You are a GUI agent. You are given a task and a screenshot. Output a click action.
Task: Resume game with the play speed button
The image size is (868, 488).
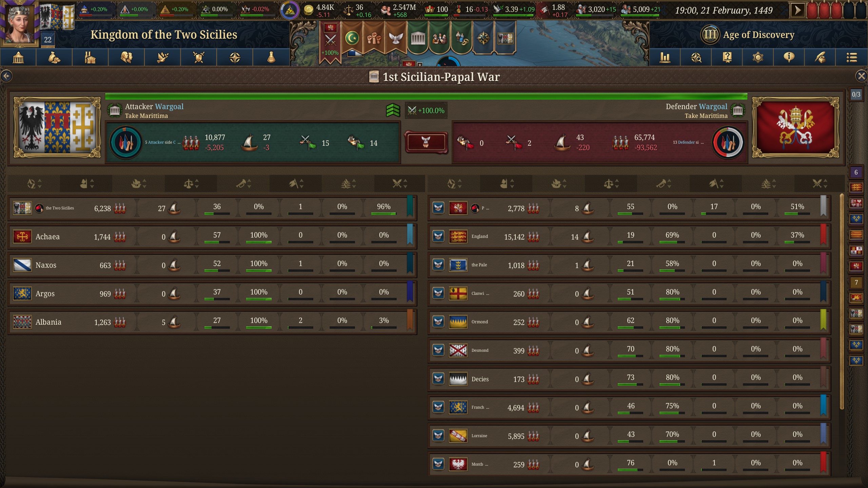[x=798, y=10]
